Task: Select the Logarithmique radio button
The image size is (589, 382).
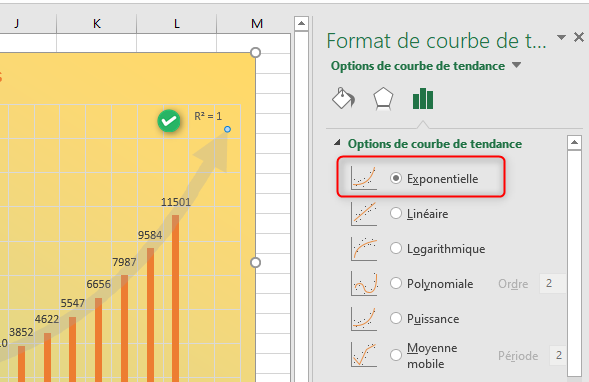Action: pos(396,248)
